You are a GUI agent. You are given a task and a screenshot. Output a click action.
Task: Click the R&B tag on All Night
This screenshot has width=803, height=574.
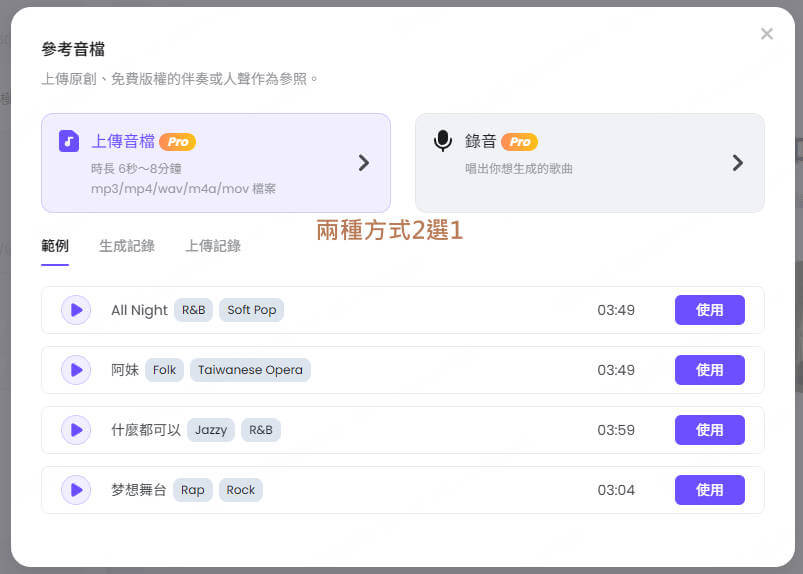click(x=194, y=310)
